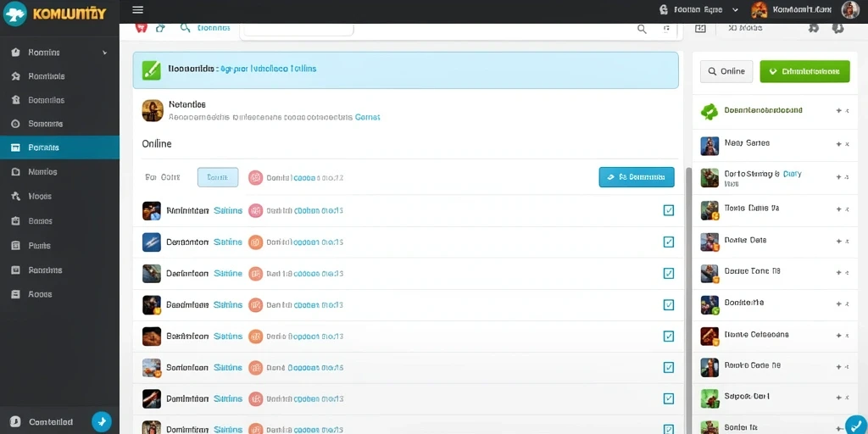
Task: Click the red shield icon in toolbar
Action: coord(142,28)
